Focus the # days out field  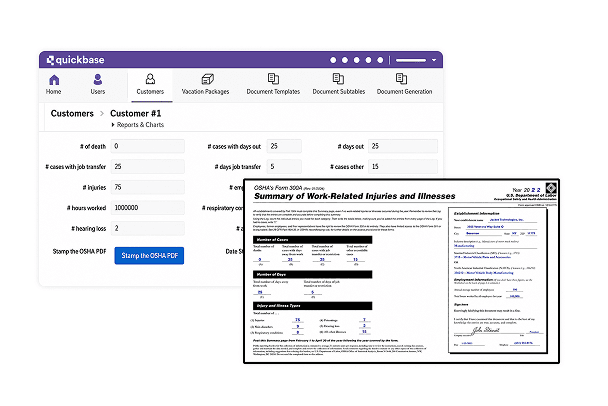(x=403, y=146)
